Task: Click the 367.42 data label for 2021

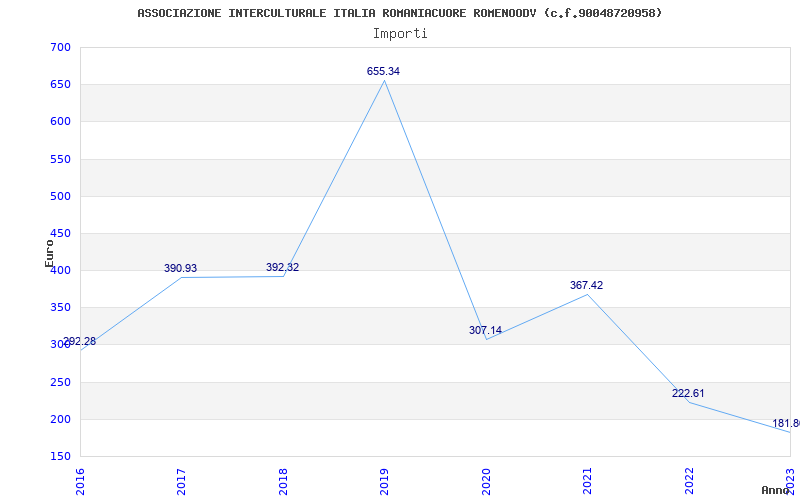Action: [586, 286]
